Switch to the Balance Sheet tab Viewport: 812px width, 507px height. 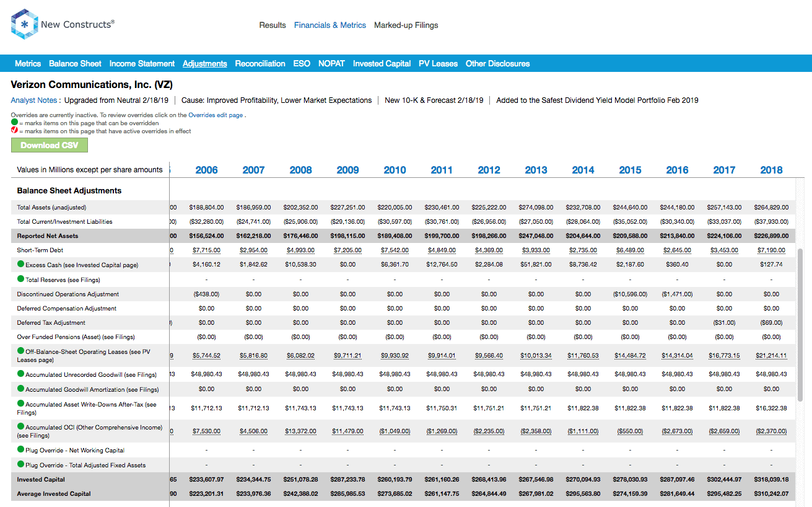pos(75,63)
